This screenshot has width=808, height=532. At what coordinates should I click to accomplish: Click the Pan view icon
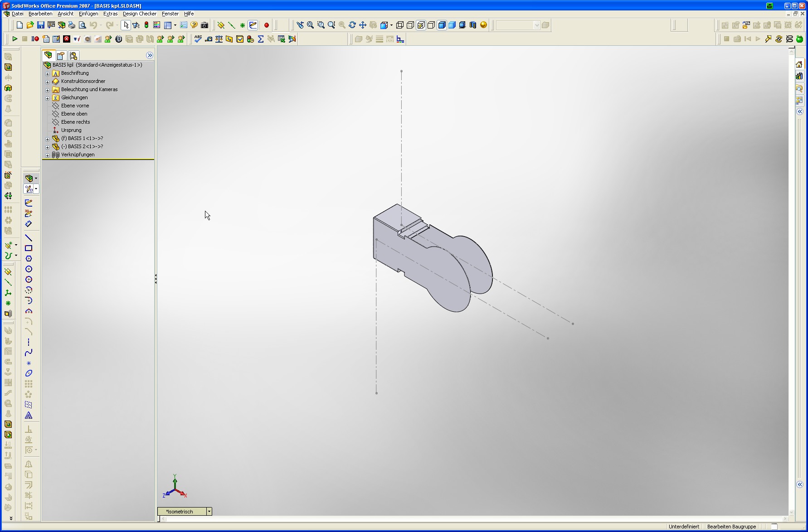[363, 25]
